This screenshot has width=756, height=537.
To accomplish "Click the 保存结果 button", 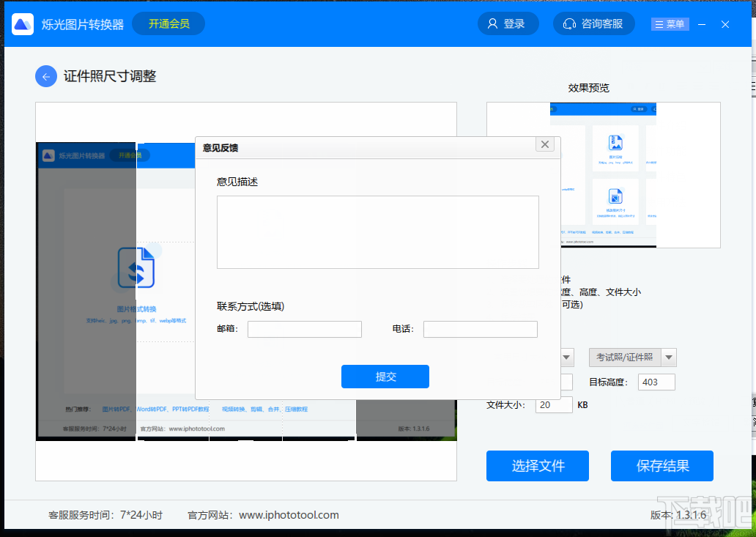I will click(x=661, y=466).
